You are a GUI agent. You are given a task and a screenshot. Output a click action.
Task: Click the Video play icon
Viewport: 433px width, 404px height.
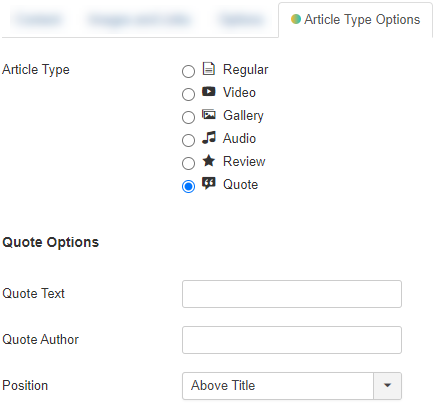point(209,91)
